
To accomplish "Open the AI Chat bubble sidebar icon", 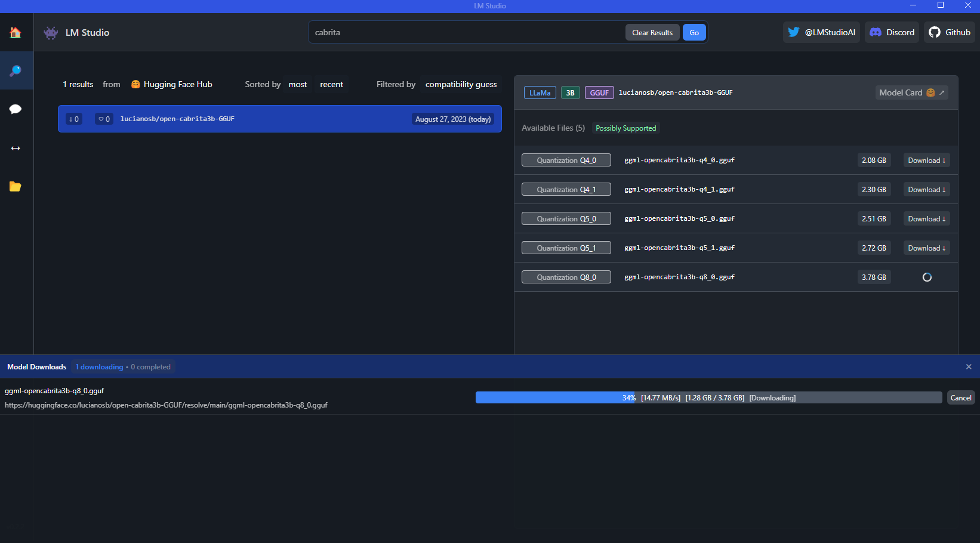I will pyautogui.click(x=16, y=109).
